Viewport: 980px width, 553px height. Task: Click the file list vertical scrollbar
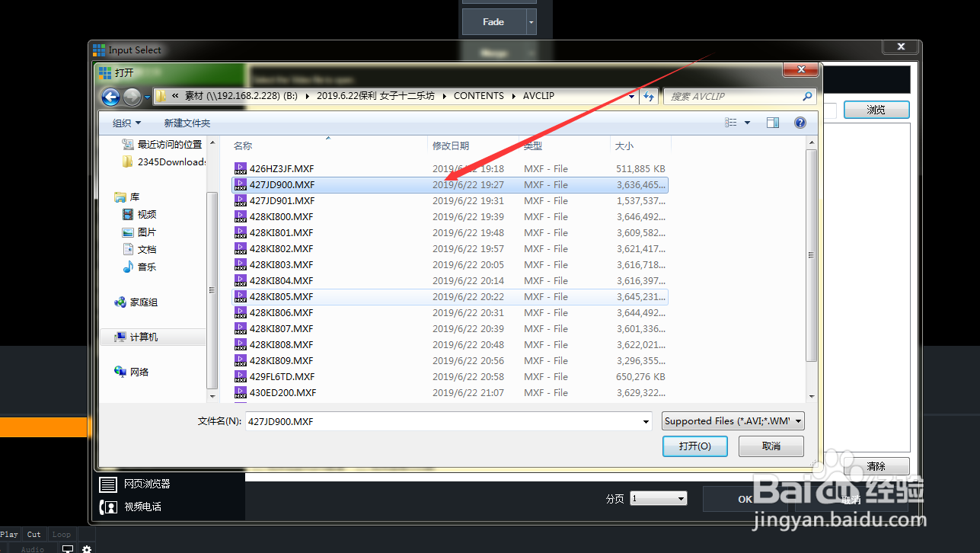[811, 255]
